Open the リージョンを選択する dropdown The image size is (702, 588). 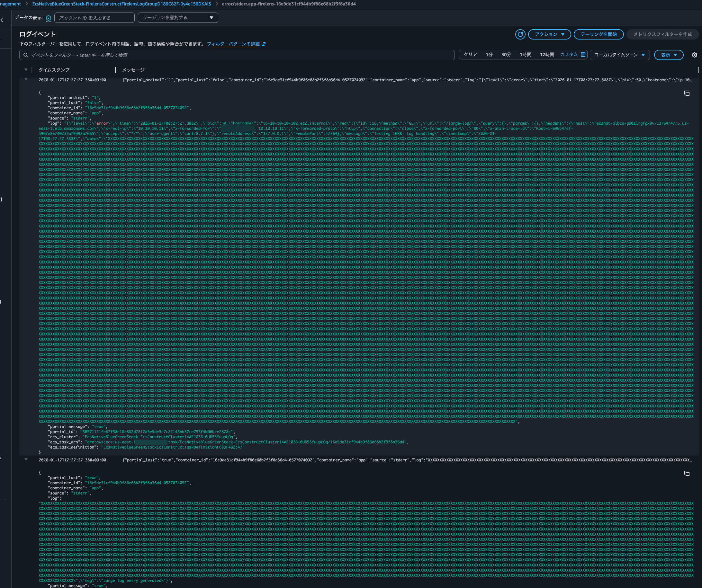178,18
